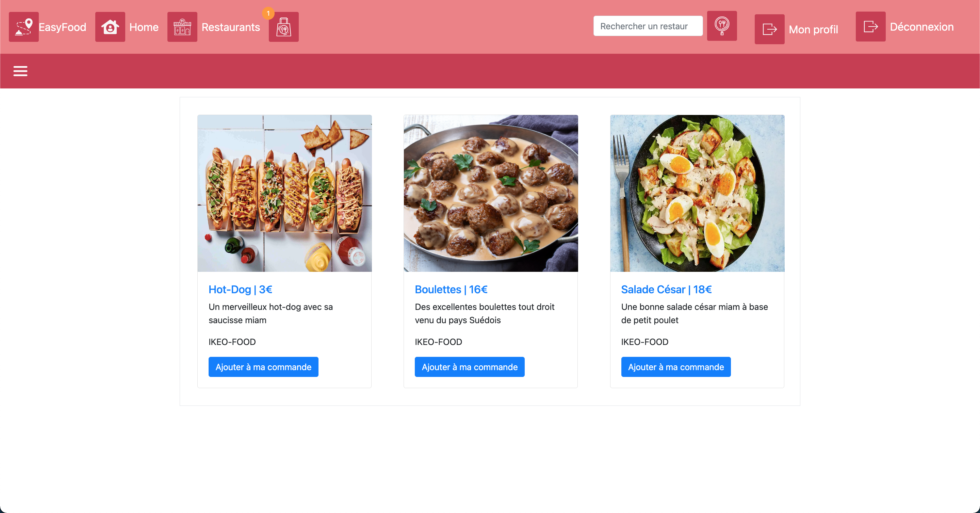Click the Home house icon
980x513 pixels.
tap(110, 27)
